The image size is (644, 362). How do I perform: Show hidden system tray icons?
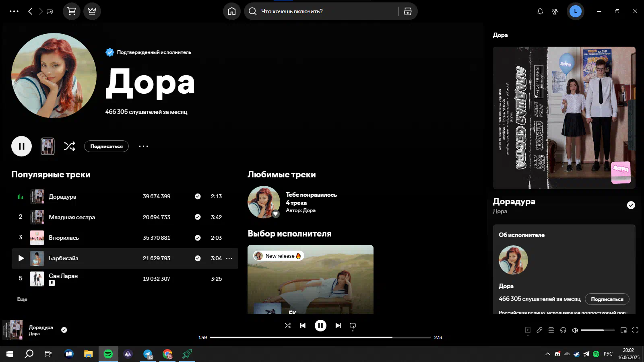[547, 354]
